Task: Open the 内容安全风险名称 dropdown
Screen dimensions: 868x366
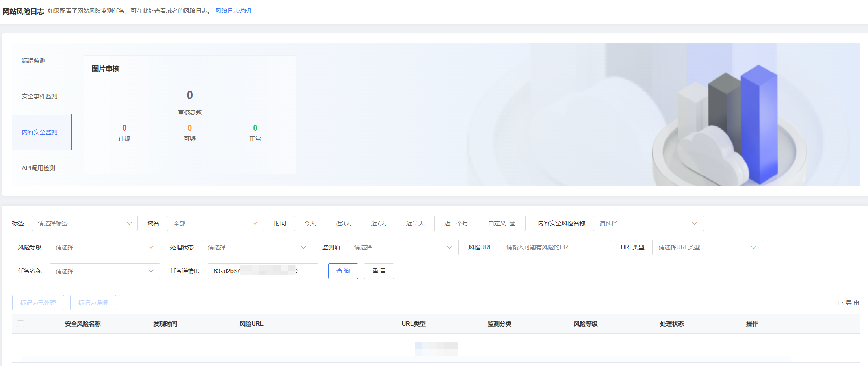Action: point(648,223)
